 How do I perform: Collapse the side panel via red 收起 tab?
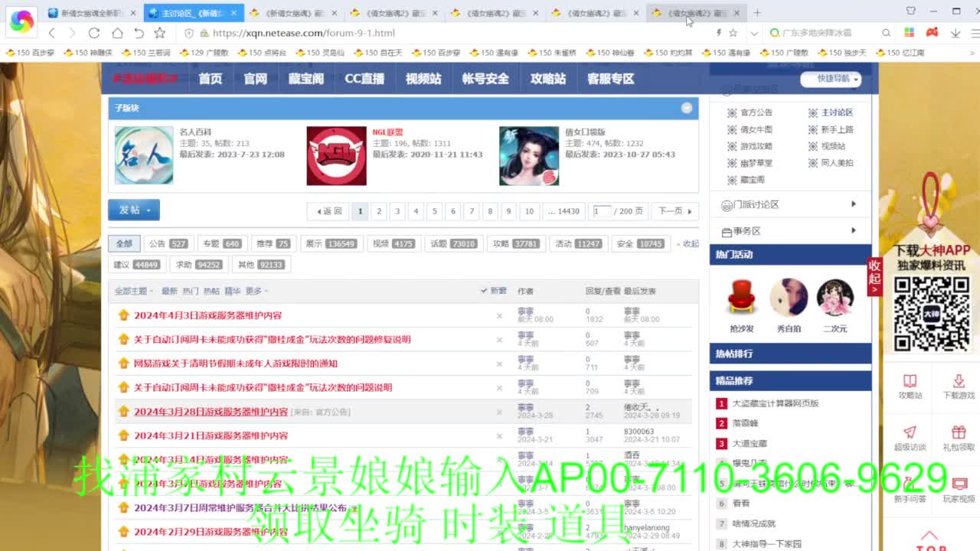pos(874,276)
